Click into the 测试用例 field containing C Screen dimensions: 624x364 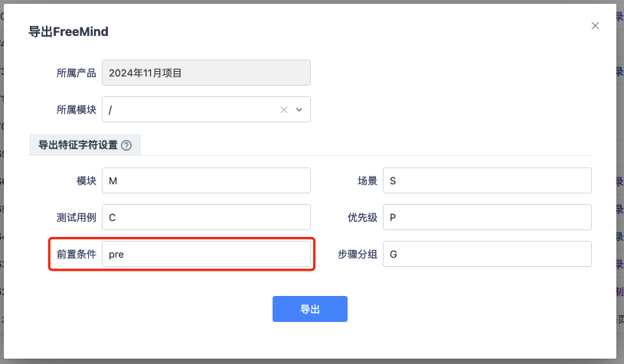pyautogui.click(x=206, y=217)
